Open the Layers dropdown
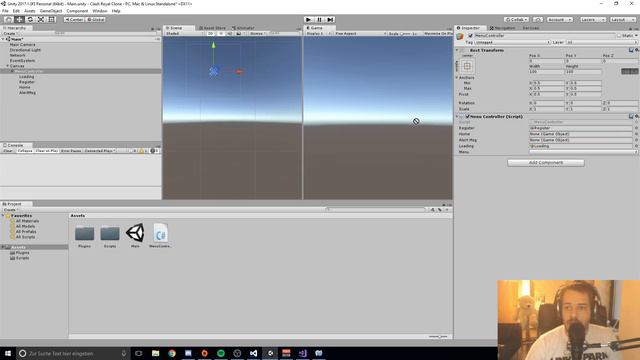 pyautogui.click(x=593, y=20)
